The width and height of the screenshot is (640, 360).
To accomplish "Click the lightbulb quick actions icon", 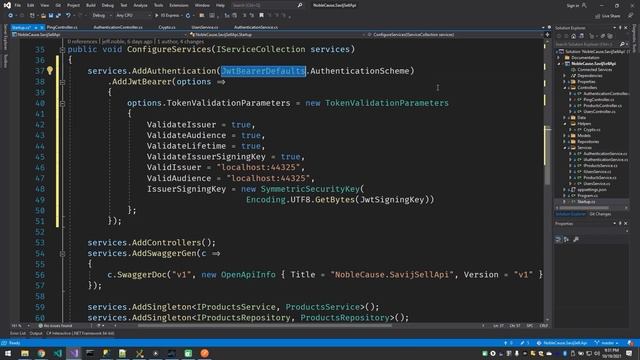I will [x=50, y=71].
